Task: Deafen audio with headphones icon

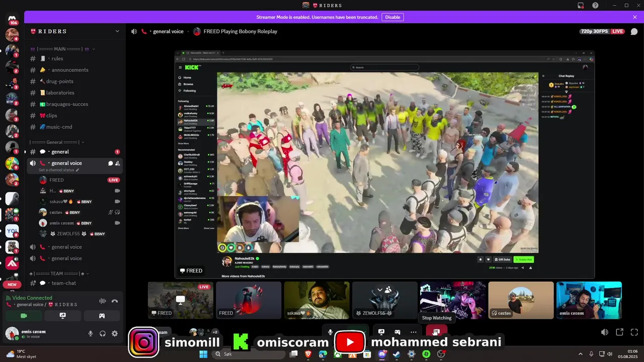Action: coord(103,333)
